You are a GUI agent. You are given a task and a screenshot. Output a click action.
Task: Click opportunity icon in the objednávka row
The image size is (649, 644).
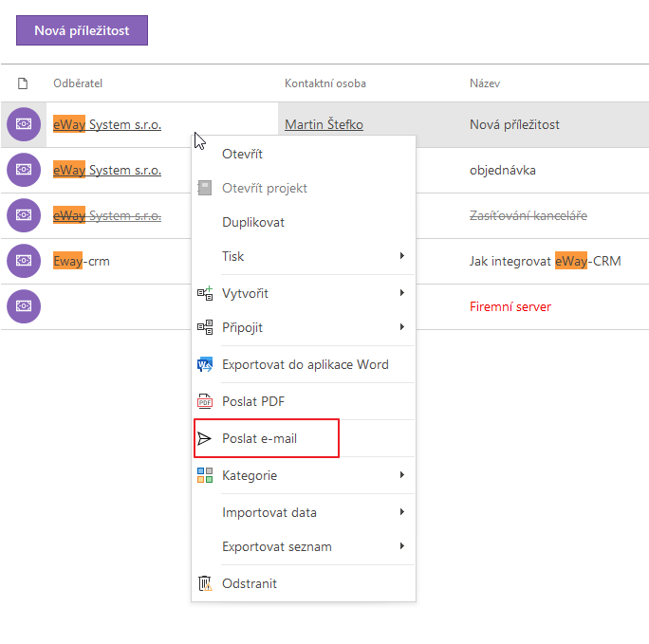pos(24,170)
